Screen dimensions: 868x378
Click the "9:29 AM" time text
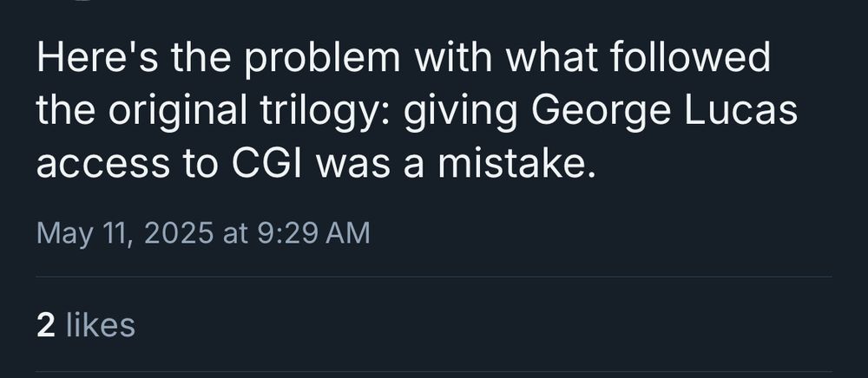coord(312,232)
